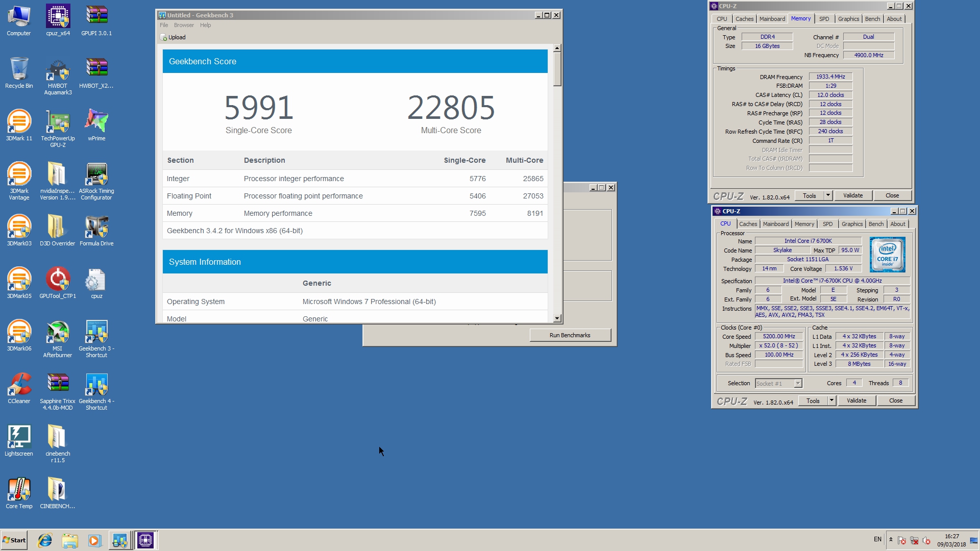Open Geekbench 3 - Shortcut icon
980x551 pixels.
pyautogui.click(x=96, y=339)
